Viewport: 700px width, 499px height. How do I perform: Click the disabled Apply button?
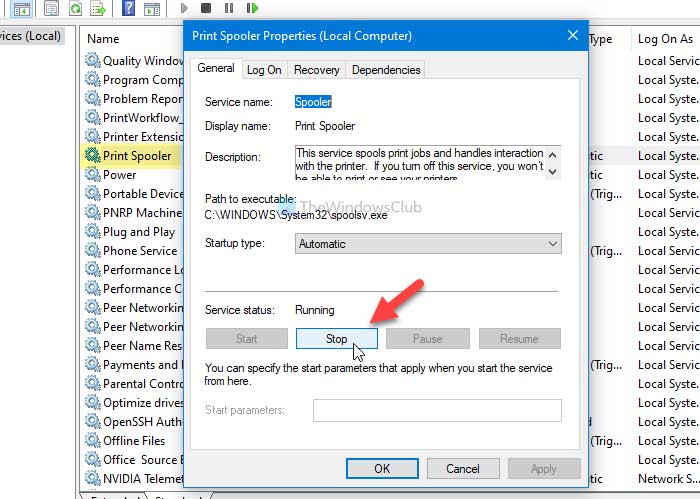point(544,469)
